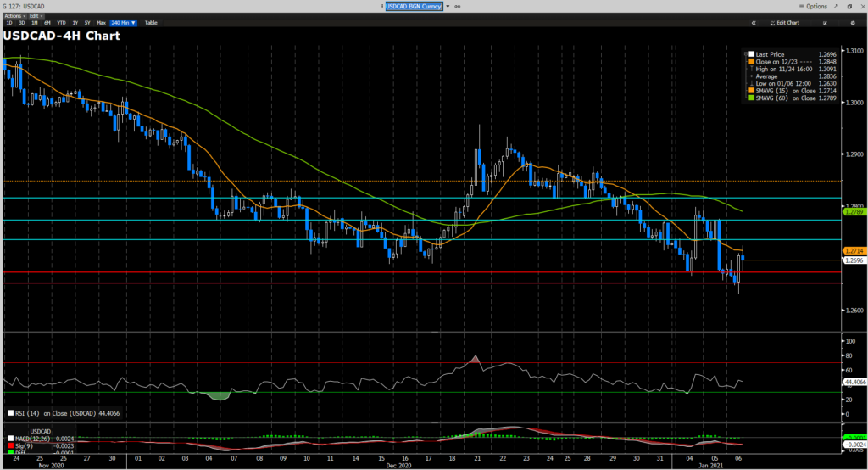Click 'SMAVG (60) on Close' legend text

(786, 98)
